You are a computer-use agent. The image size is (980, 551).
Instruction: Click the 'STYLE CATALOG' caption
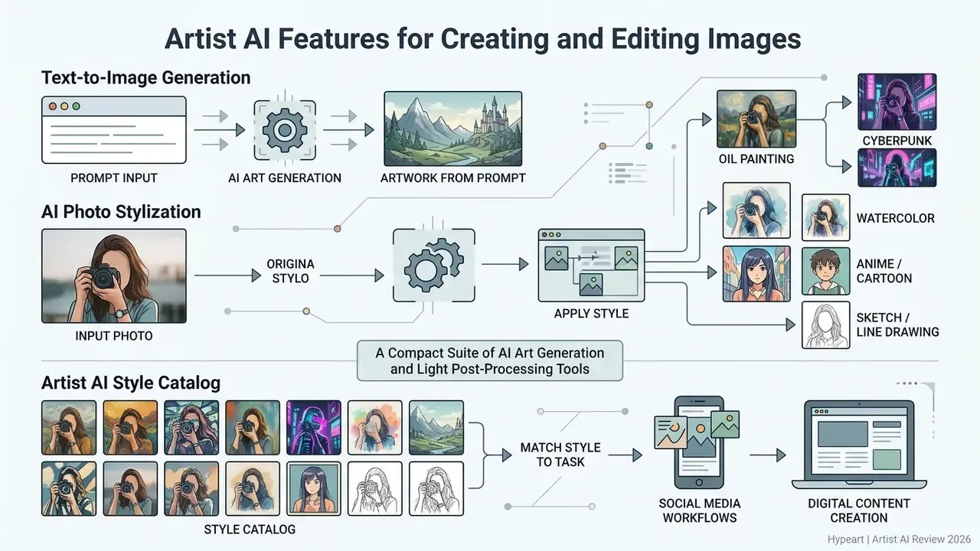click(x=250, y=530)
